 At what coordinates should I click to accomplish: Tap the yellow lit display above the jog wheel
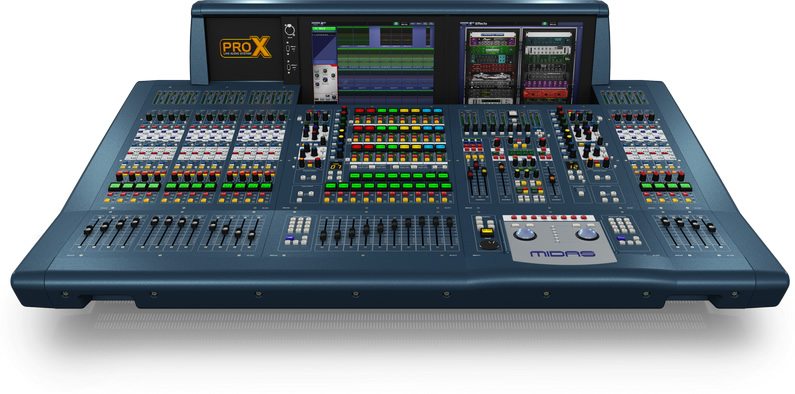pyautogui.click(x=487, y=232)
